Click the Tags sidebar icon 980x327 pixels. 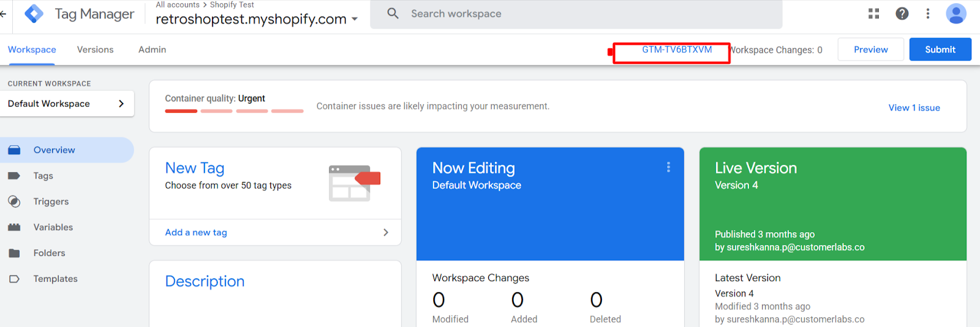tap(14, 176)
